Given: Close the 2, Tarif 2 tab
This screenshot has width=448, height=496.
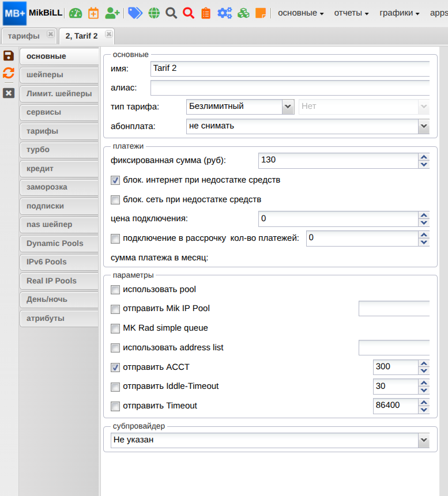Looking at the screenshot, I should point(108,34).
